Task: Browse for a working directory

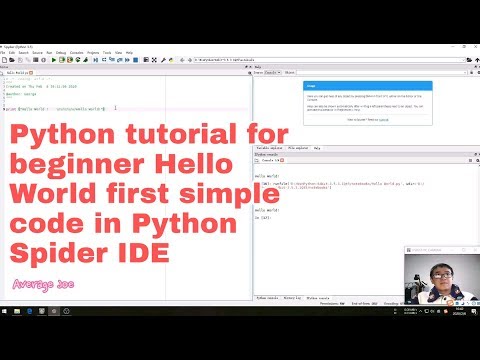Action: tap(469, 60)
